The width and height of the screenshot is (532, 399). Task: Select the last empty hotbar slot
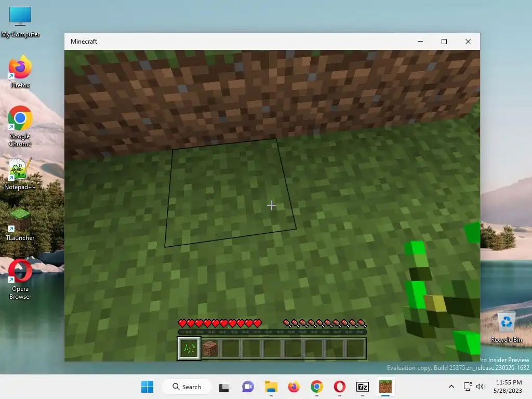pos(355,349)
